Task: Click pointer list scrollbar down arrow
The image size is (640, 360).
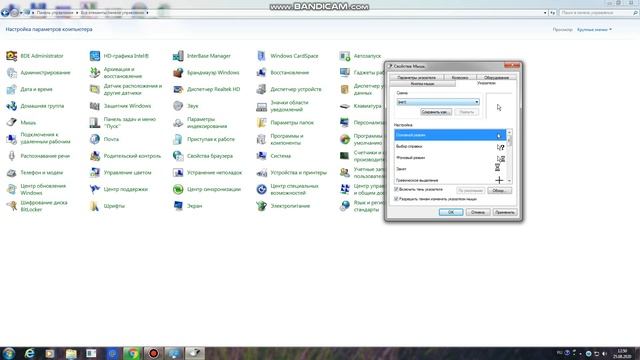Action: (x=509, y=181)
